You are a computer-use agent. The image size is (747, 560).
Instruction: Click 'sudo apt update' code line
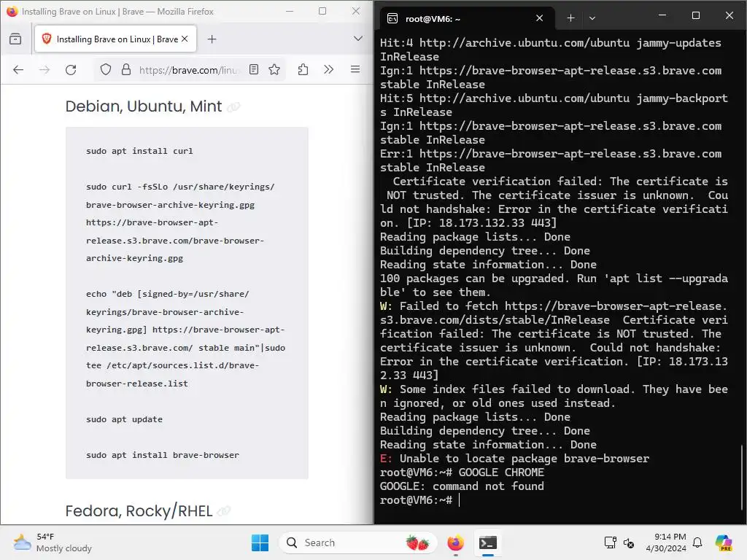(x=124, y=419)
